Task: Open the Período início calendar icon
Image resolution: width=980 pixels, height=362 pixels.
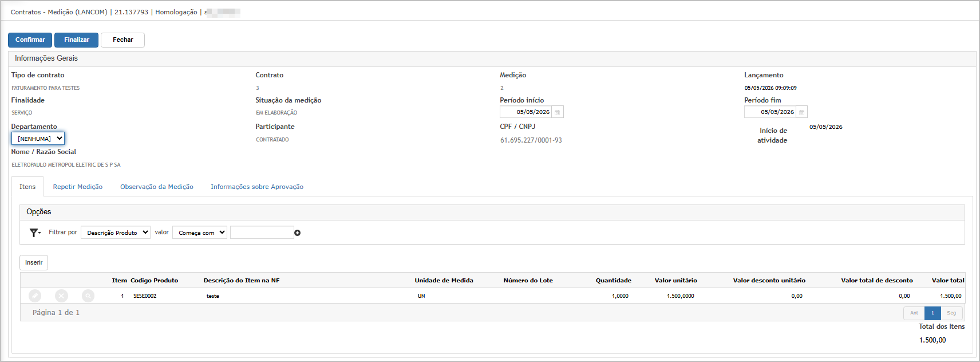Action: click(557, 112)
